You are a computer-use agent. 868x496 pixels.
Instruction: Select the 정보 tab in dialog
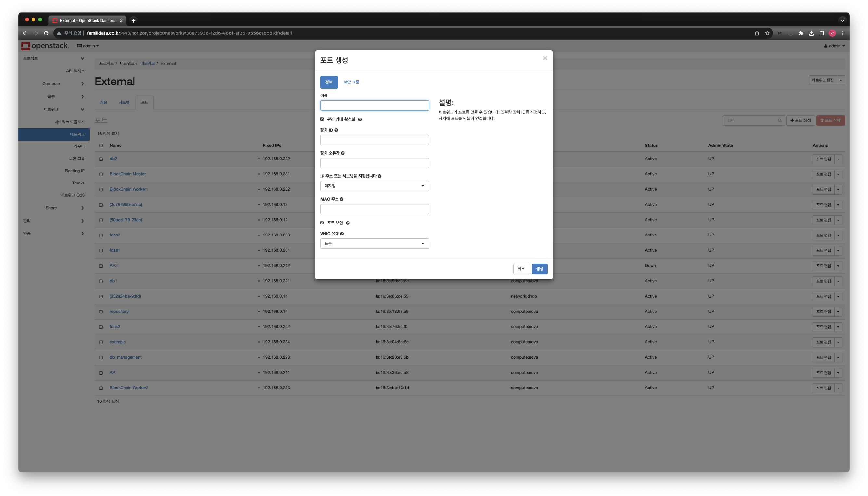coord(329,82)
